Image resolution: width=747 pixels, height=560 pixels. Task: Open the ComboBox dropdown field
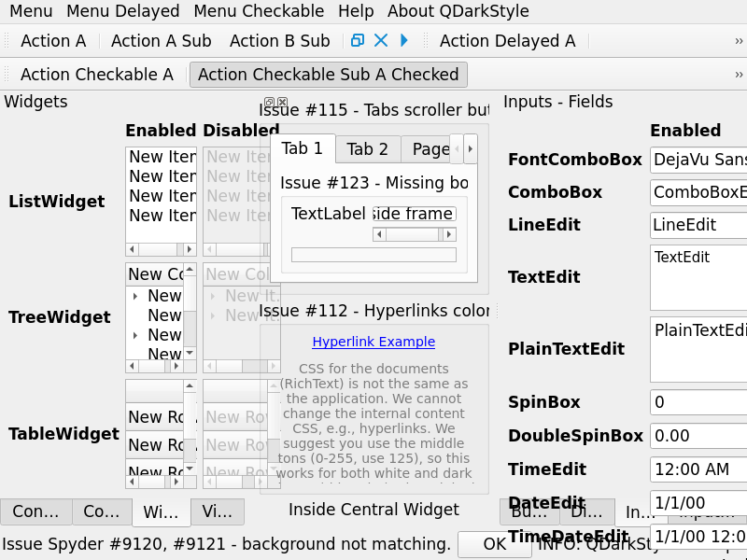(x=698, y=192)
